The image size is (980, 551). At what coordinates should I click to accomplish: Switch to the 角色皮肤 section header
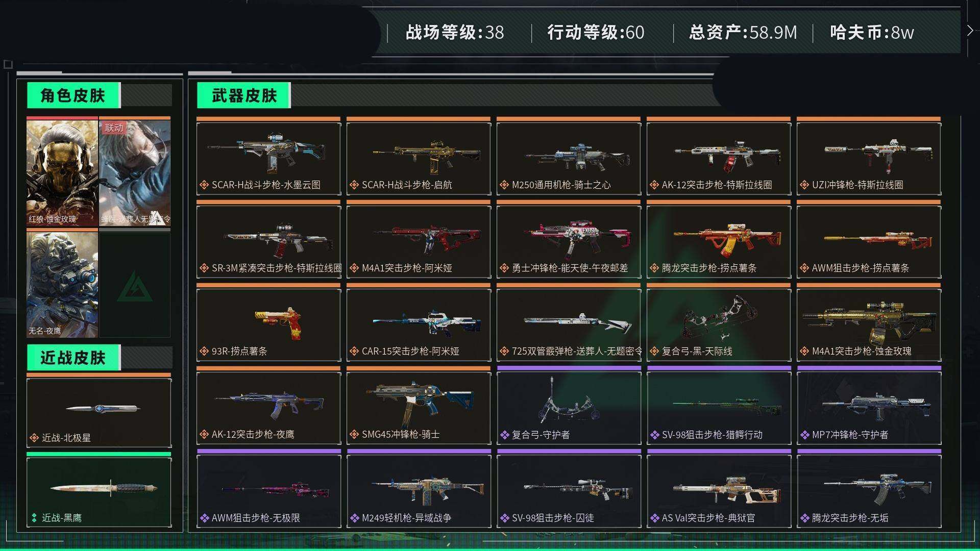coord(73,95)
